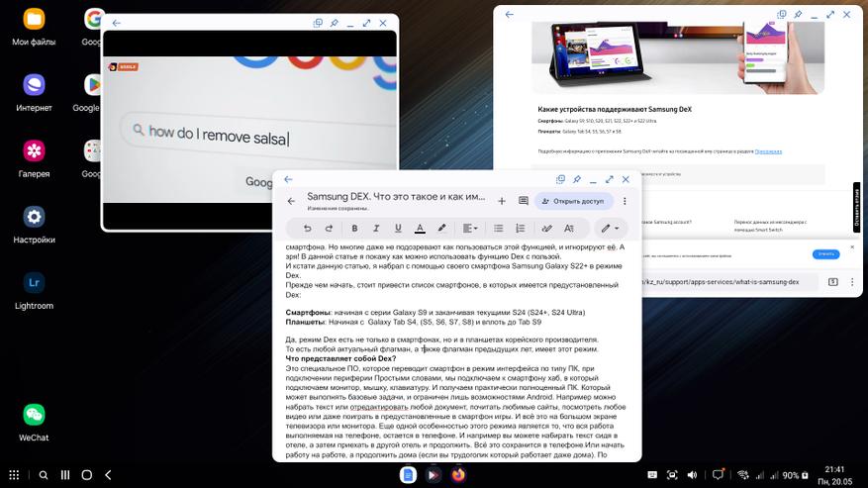The width and height of the screenshot is (868, 488).
Task: Open the comments panel in Docs
Action: point(524,201)
